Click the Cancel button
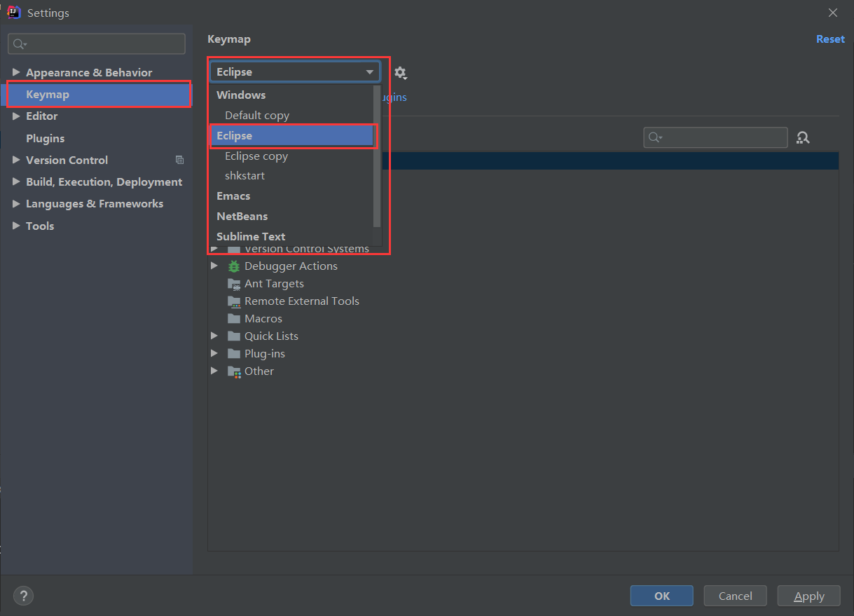Image resolution: width=854 pixels, height=616 pixels. pyautogui.click(x=735, y=596)
